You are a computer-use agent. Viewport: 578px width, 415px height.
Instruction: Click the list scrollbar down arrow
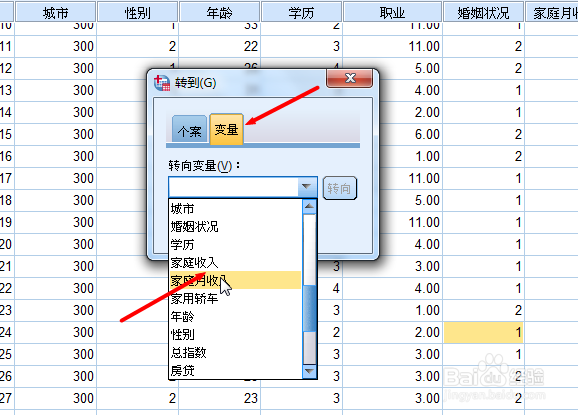tap(309, 371)
